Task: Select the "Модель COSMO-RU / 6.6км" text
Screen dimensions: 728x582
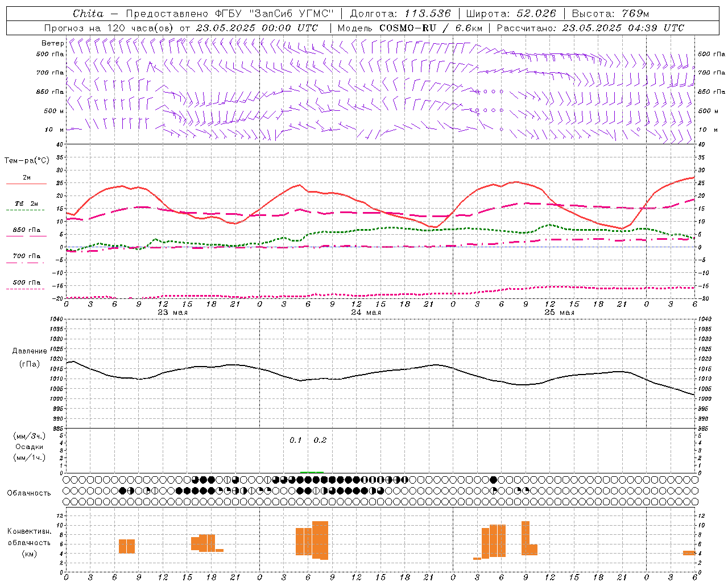Action: point(410,28)
